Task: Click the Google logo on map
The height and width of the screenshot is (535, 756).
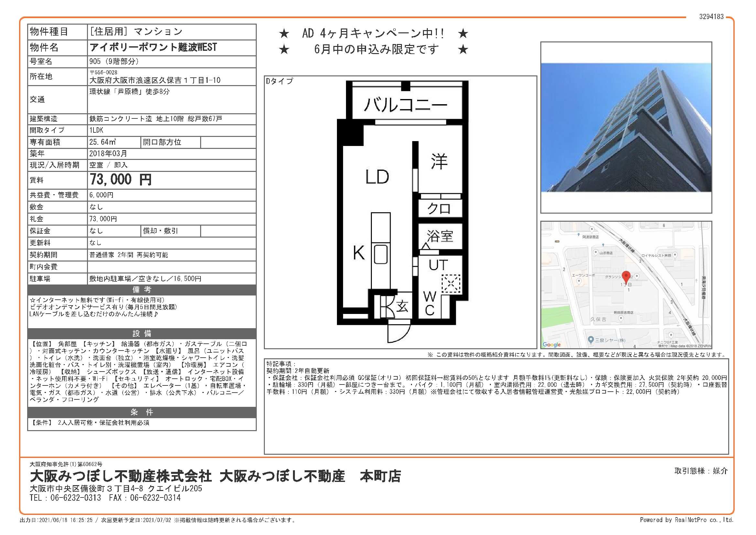Action: coord(552,344)
